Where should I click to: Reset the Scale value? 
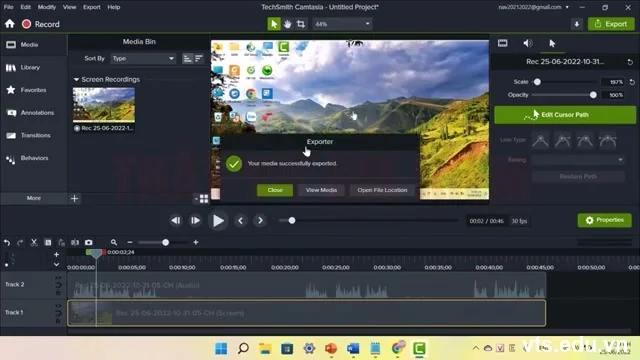tap(632, 82)
